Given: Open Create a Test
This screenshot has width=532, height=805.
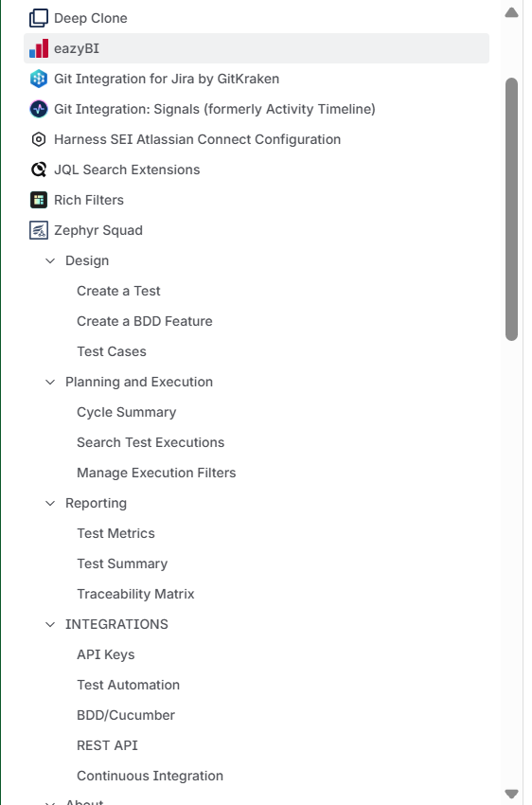Looking at the screenshot, I should (x=118, y=291).
